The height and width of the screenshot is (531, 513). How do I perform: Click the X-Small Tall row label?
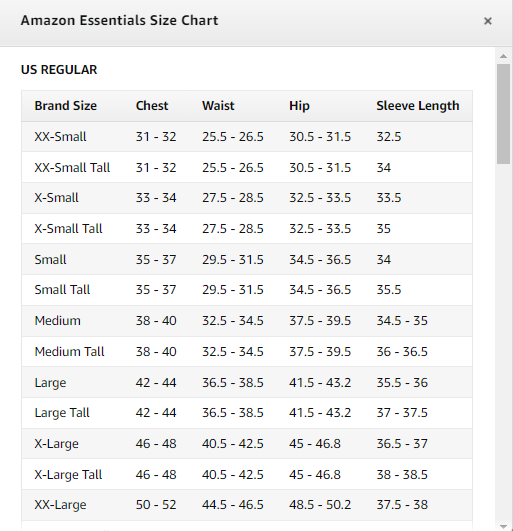68,229
